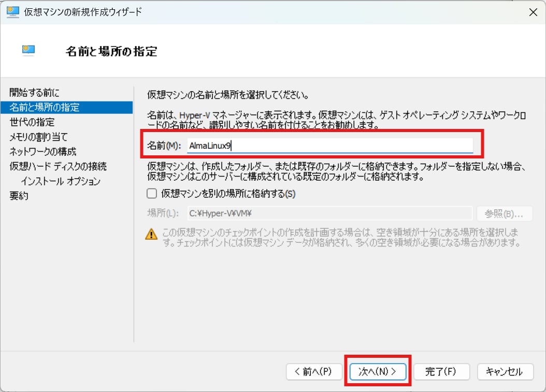This screenshot has height=392, width=546.
Task: Click the 場所 path field
Action: [x=329, y=213]
